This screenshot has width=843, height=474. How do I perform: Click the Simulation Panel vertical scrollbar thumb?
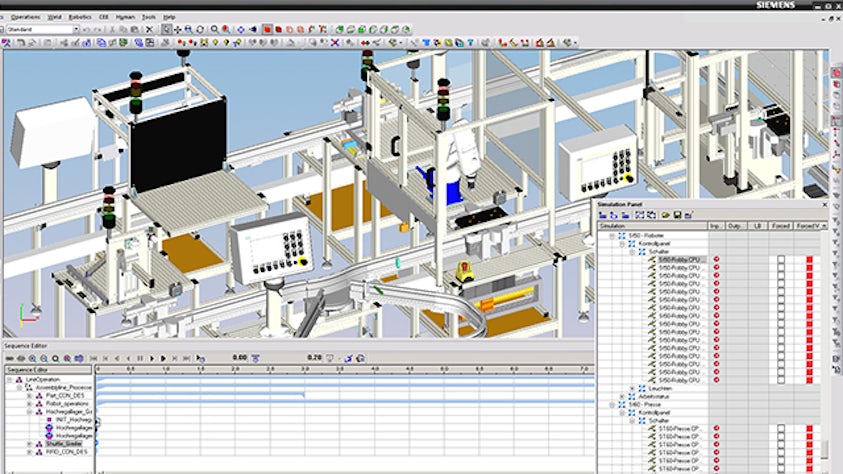tap(825, 449)
